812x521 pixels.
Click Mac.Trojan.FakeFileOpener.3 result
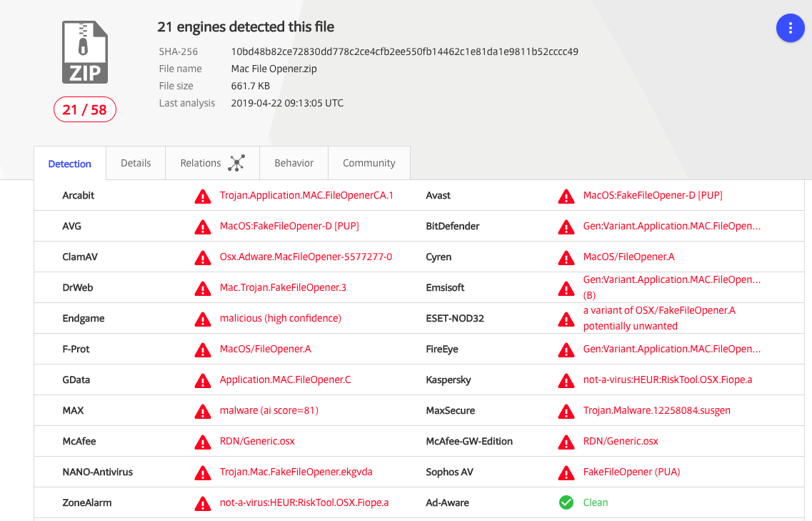coord(283,287)
